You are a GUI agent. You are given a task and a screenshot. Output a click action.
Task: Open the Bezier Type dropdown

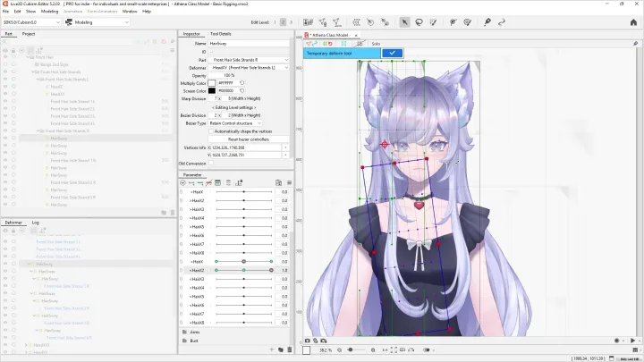point(235,123)
